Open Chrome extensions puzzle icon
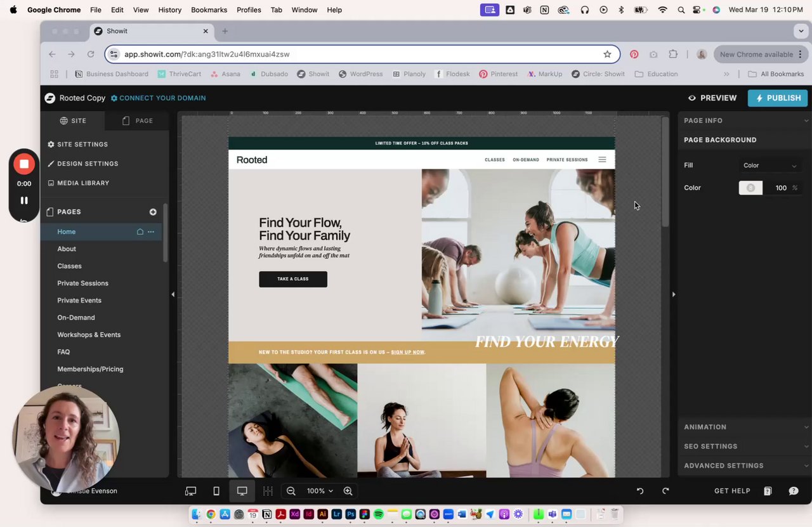Image resolution: width=812 pixels, height=527 pixels. pyautogui.click(x=673, y=55)
